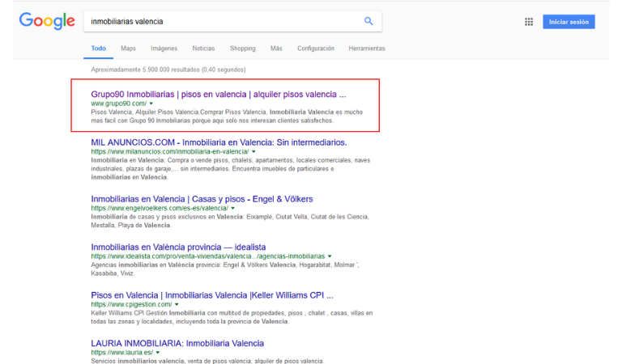622x364 pixels.
Task: Click the idealista snippet beginning Agencias inmobiliarias
Action: pyautogui.click(x=225, y=269)
